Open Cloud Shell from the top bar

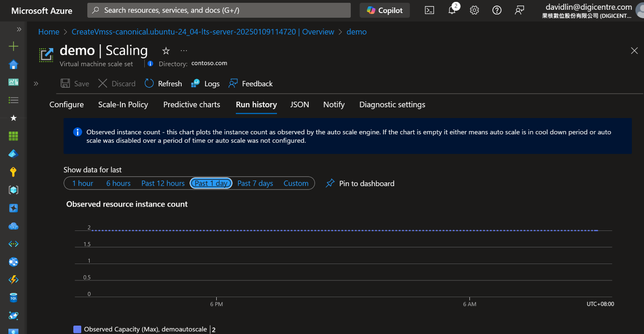429,10
